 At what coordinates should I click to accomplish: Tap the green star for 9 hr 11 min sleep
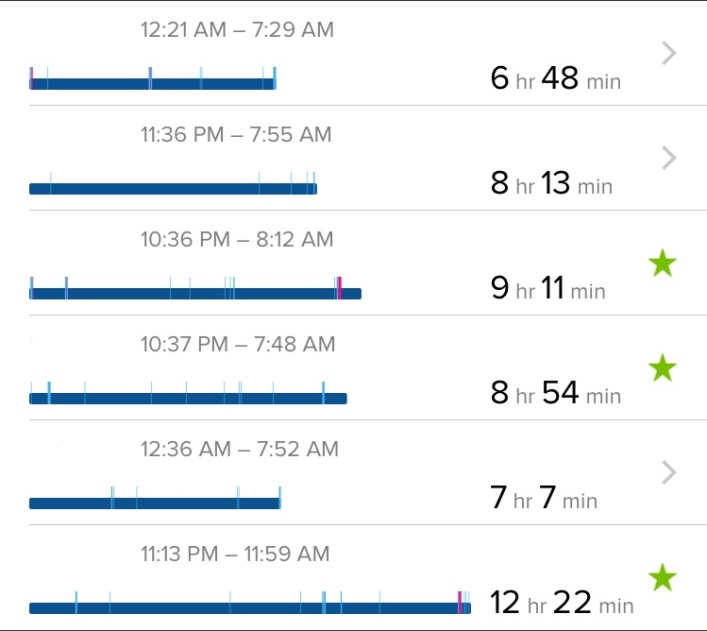(x=663, y=263)
